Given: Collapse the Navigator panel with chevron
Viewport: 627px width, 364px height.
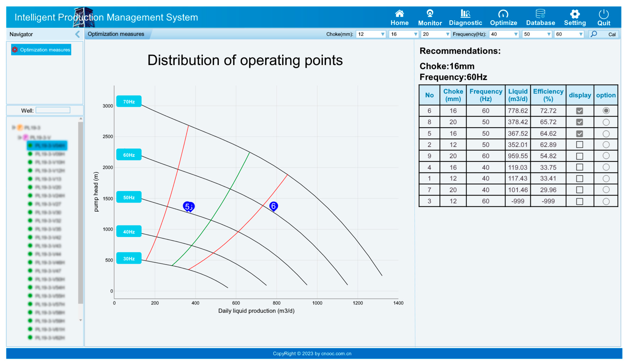Looking at the screenshot, I should [x=77, y=34].
